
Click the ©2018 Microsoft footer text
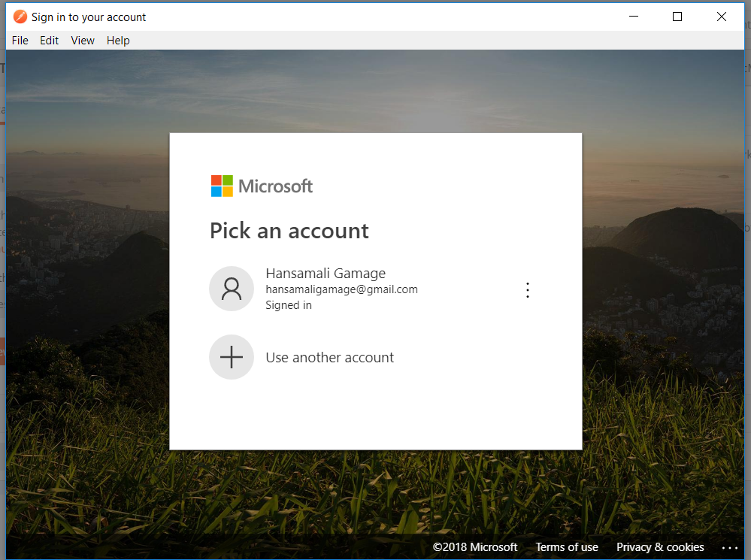click(x=475, y=547)
